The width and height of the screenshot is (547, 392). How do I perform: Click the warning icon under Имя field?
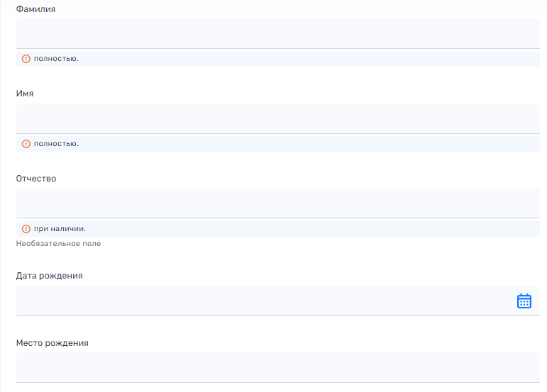[x=26, y=144]
